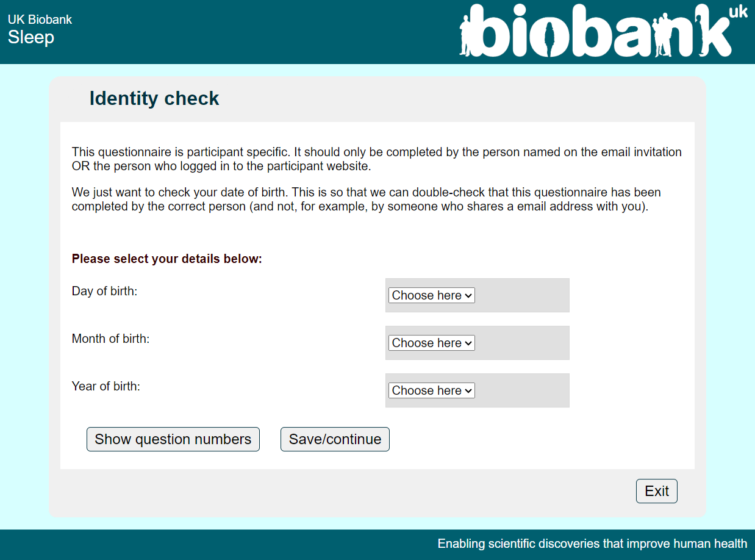The image size is (755, 560).
Task: Click 'Please select your details below:' text
Action: [x=166, y=259]
